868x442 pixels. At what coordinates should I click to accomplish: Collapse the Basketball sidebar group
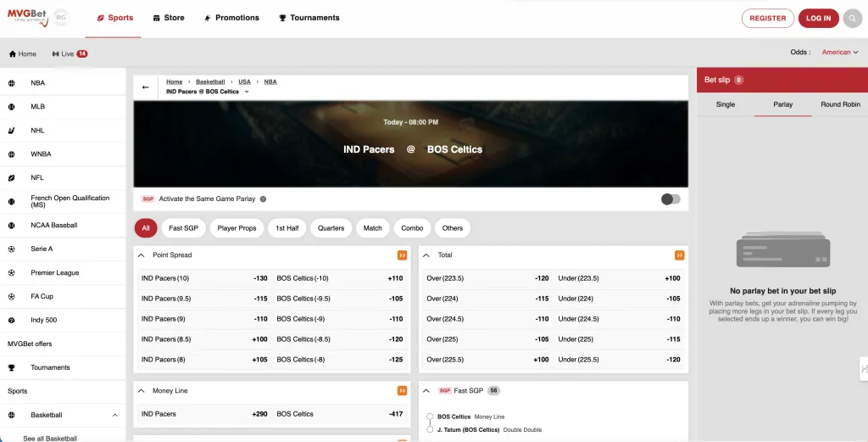[x=115, y=416]
